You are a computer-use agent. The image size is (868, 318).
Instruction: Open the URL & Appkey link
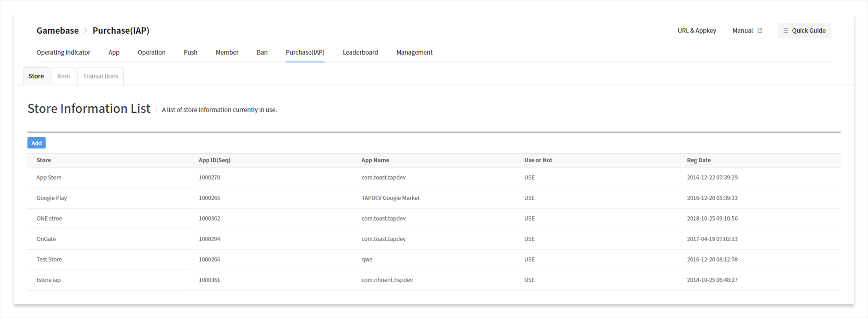coord(697,31)
